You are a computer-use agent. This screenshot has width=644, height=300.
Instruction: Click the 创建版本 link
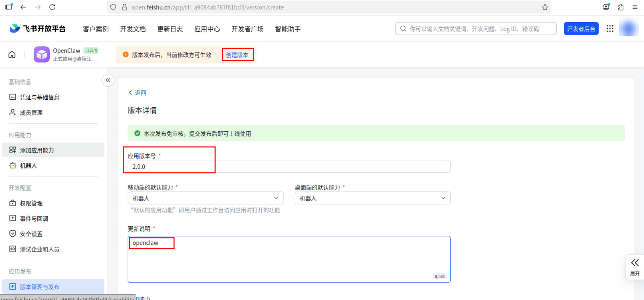click(237, 55)
